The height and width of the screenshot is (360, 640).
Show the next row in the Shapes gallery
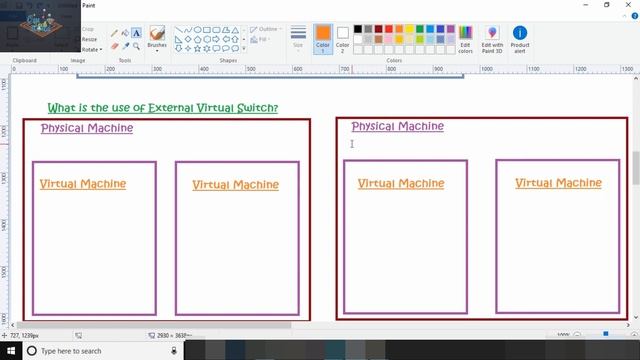coord(244,40)
